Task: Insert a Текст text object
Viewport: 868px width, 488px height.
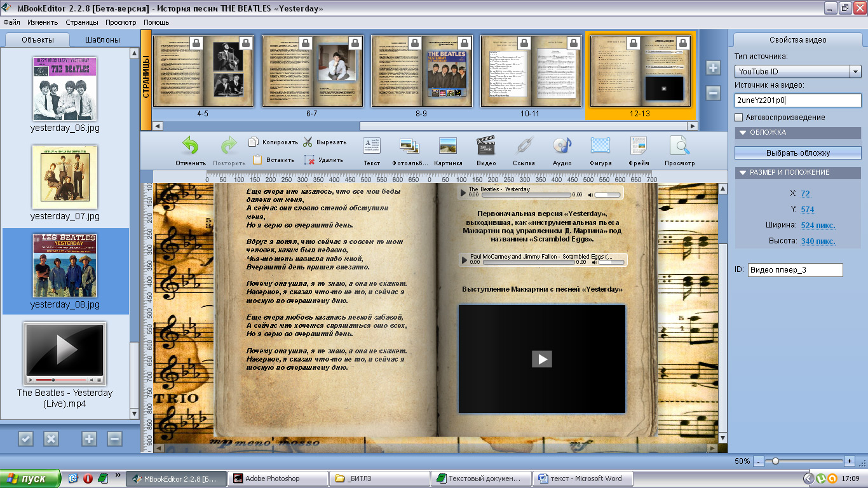Action: (x=372, y=151)
